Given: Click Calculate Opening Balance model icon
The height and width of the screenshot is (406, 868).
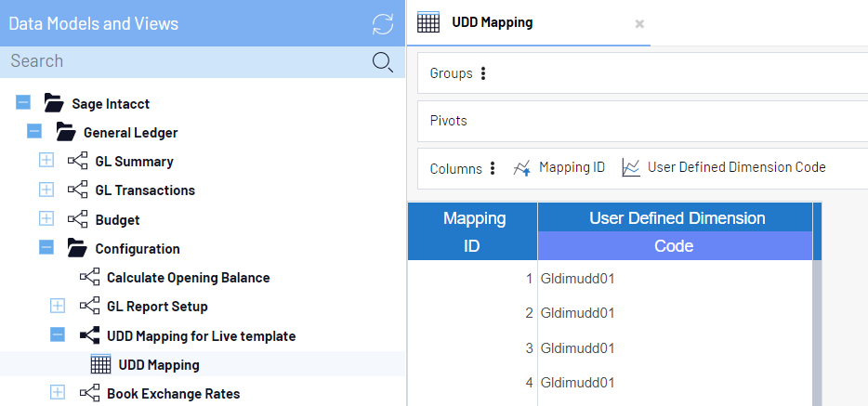Looking at the screenshot, I should 89,277.
